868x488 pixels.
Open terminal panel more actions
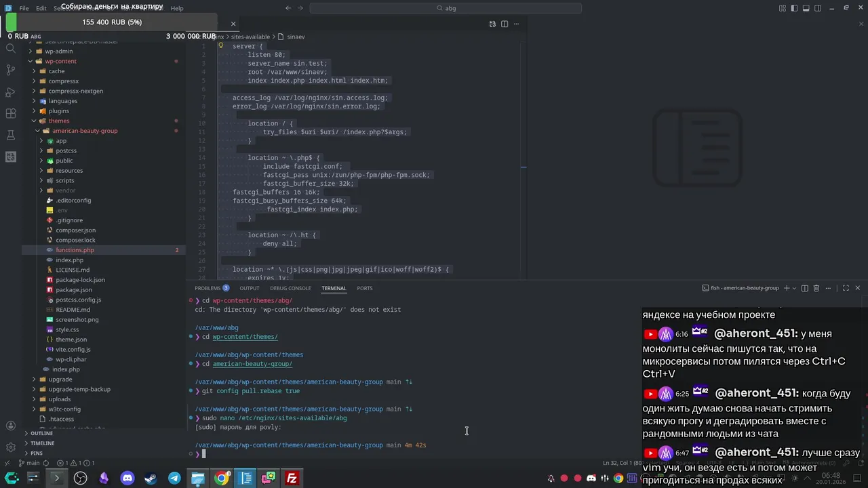[828, 288]
